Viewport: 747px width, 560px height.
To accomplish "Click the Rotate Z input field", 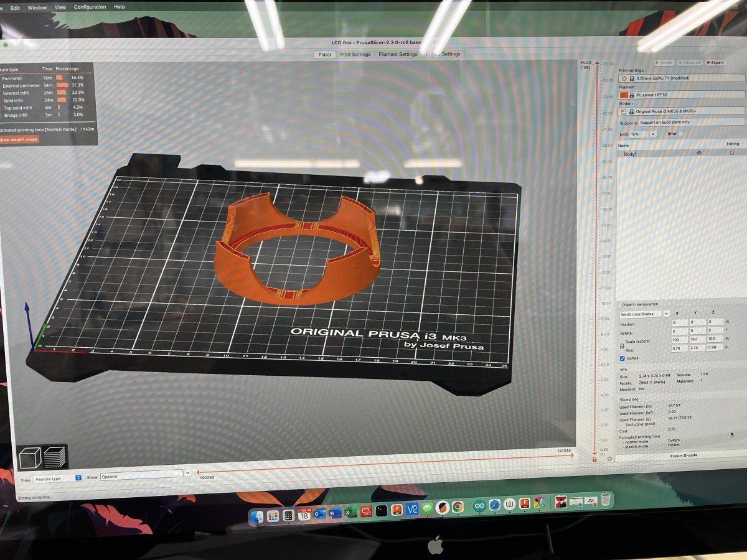I will click(715, 330).
